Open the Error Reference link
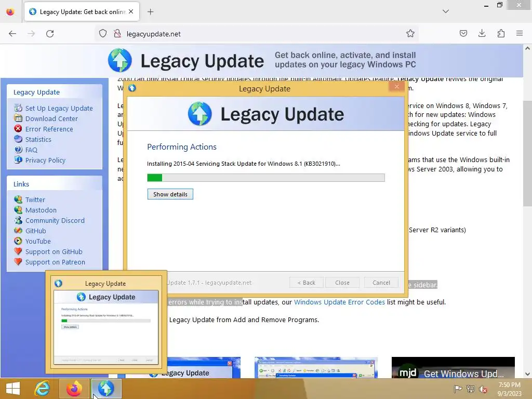The image size is (532, 399). pos(49,129)
